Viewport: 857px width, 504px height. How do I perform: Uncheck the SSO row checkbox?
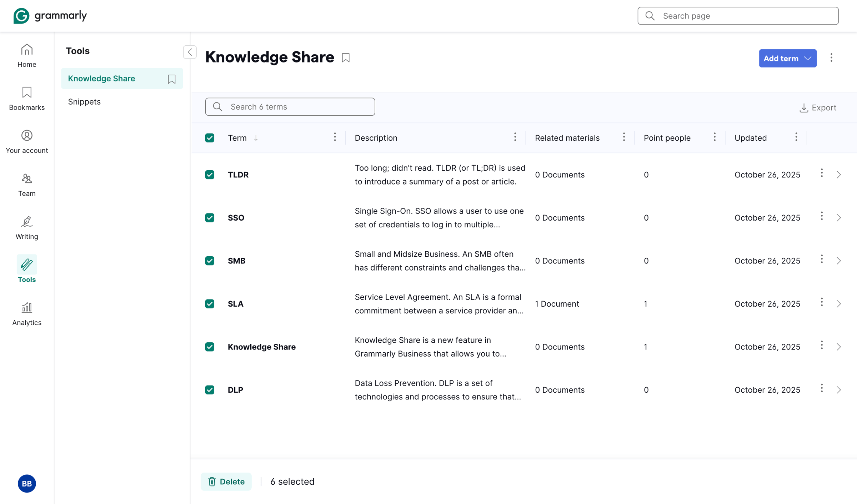[x=210, y=218]
